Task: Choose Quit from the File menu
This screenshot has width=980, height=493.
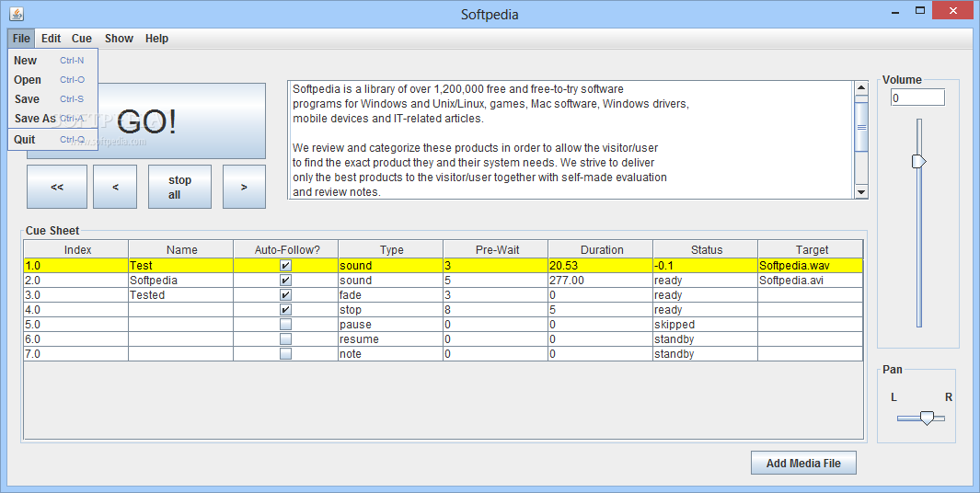Action: (x=52, y=139)
